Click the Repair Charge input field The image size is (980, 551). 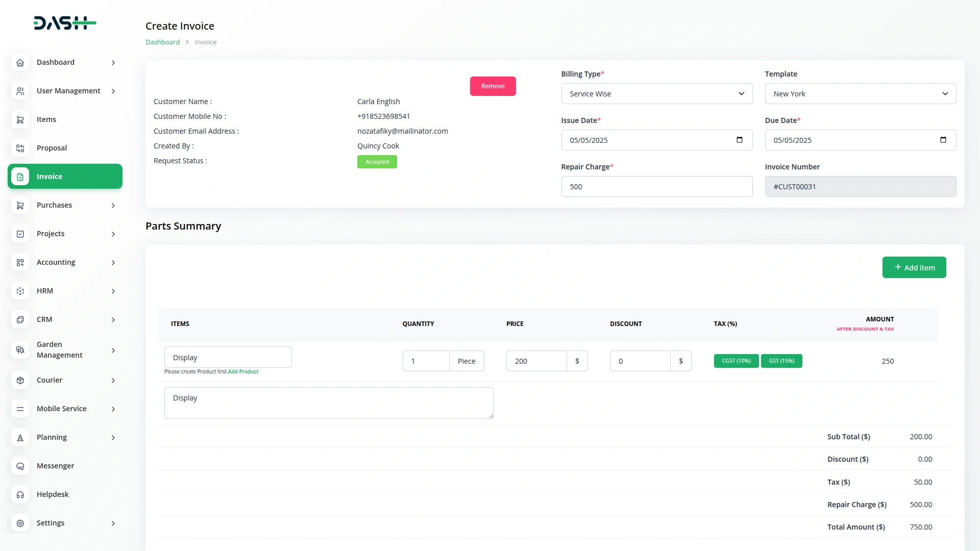click(656, 187)
